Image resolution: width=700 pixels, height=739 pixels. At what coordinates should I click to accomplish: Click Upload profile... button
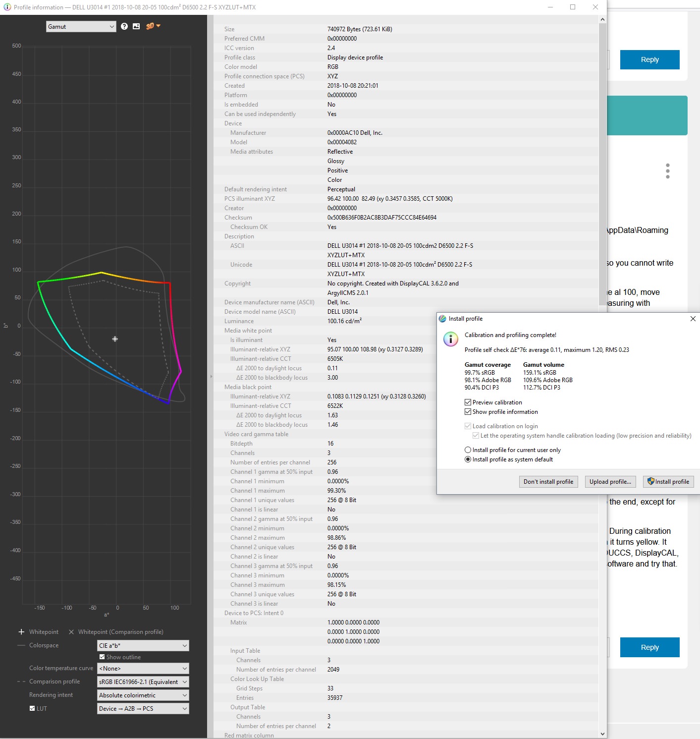pos(610,482)
